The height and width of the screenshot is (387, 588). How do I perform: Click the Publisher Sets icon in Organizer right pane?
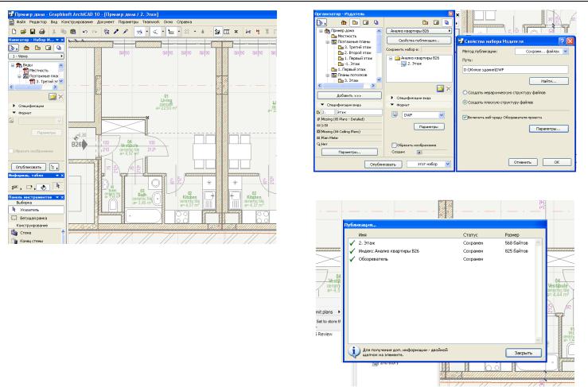446,22
